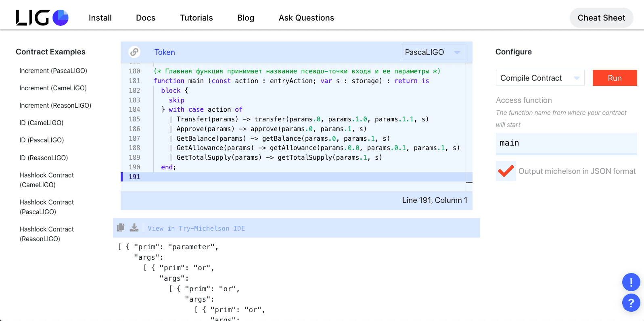Click line 191 in the code editor

click(282, 177)
